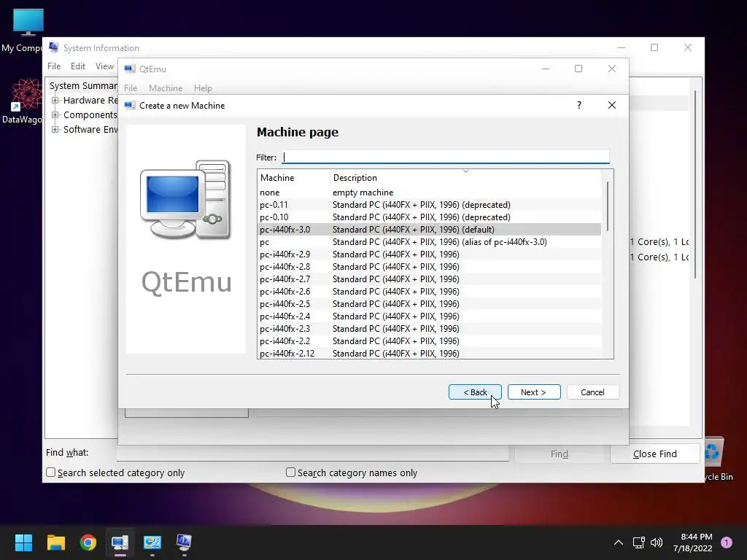
Task: Select the 'none' empty machine row
Action: [429, 192]
